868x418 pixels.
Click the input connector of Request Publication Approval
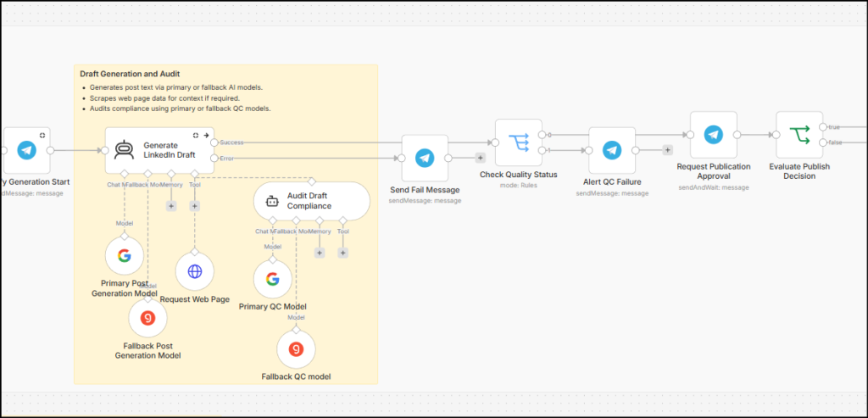[690, 135]
